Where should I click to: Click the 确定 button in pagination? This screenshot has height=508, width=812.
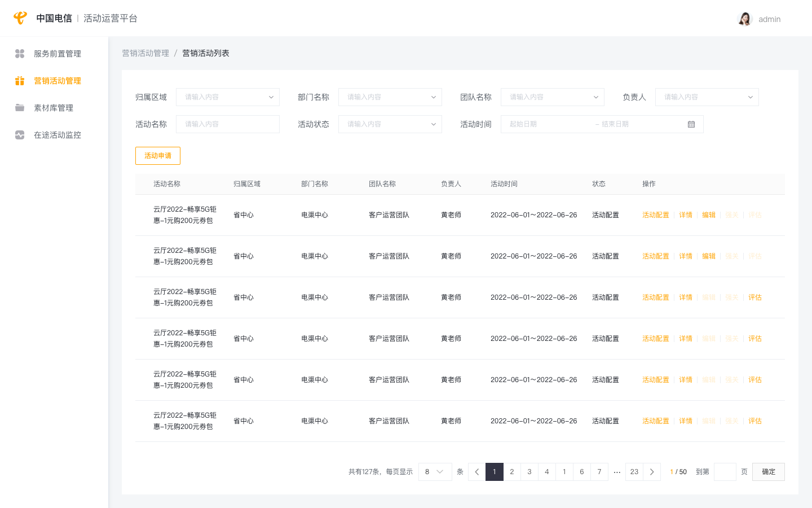tap(769, 472)
